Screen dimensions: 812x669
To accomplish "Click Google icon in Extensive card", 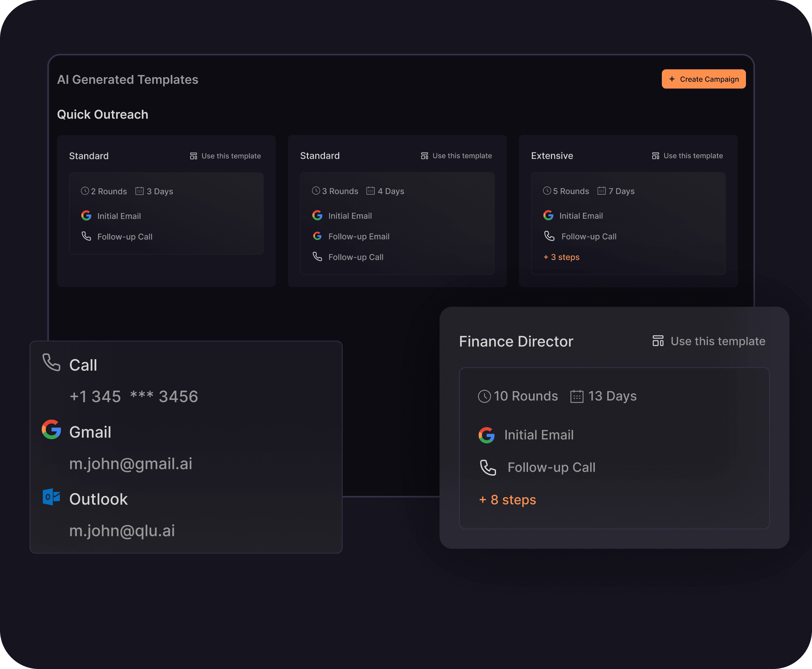I will pos(549,215).
